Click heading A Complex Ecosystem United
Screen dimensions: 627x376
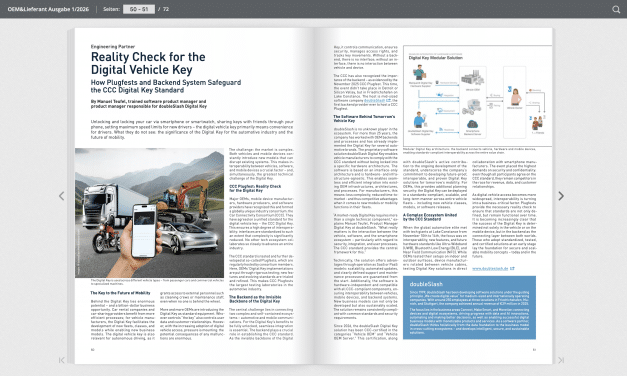[x=430, y=217]
